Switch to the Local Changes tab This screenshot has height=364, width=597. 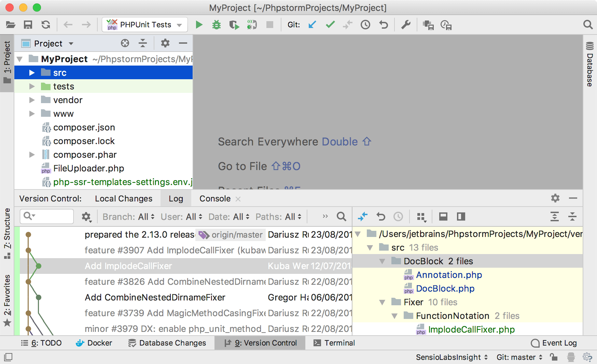[124, 198]
